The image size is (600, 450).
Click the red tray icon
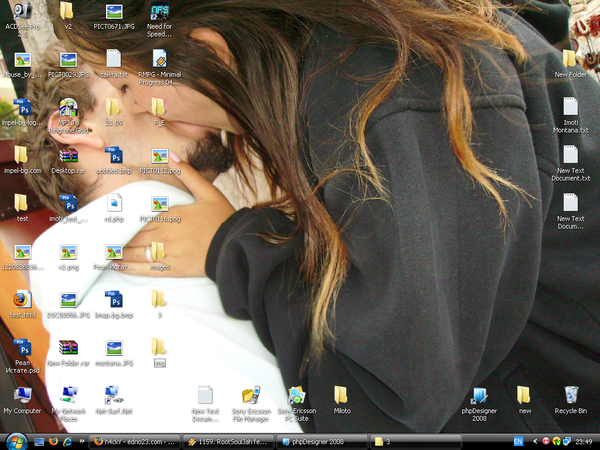click(546, 442)
